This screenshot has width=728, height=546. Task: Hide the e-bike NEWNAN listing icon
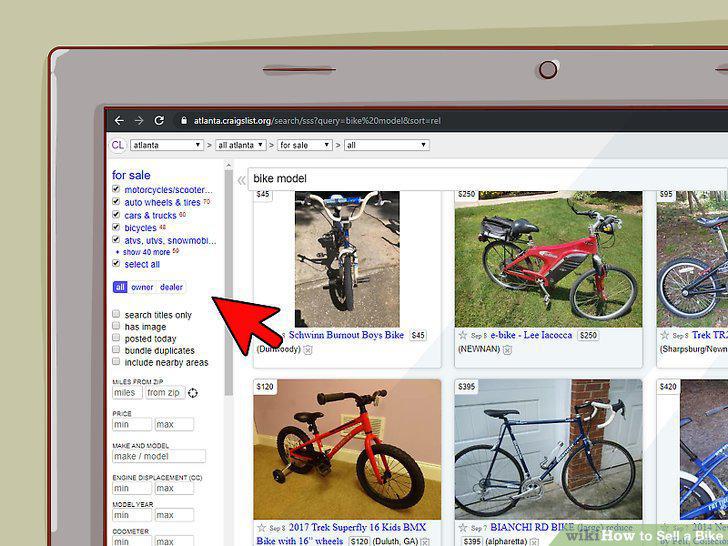click(507, 350)
